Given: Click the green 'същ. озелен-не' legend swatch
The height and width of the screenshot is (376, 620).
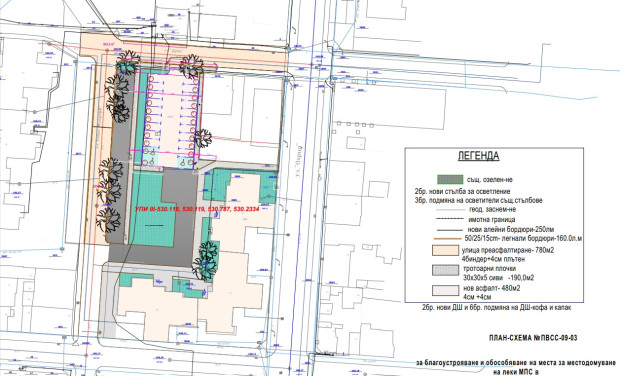Looking at the screenshot, I should (x=450, y=179).
